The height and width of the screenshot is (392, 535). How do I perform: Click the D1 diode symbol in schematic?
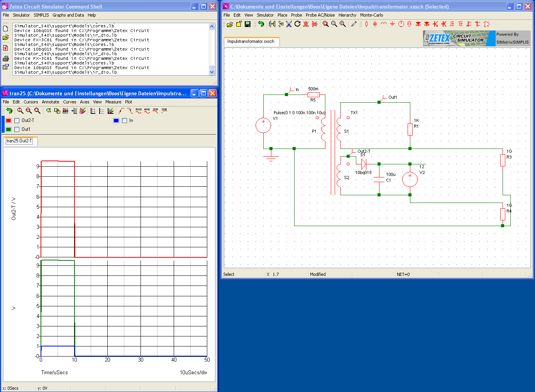pos(364,164)
